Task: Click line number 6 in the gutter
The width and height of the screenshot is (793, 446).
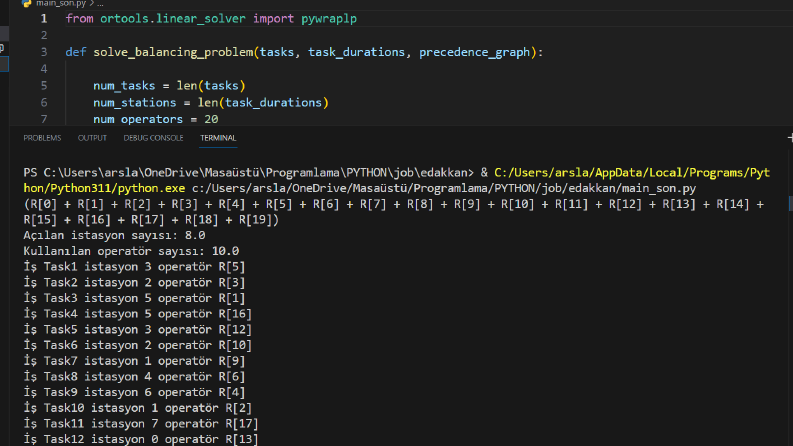Action: (x=44, y=103)
